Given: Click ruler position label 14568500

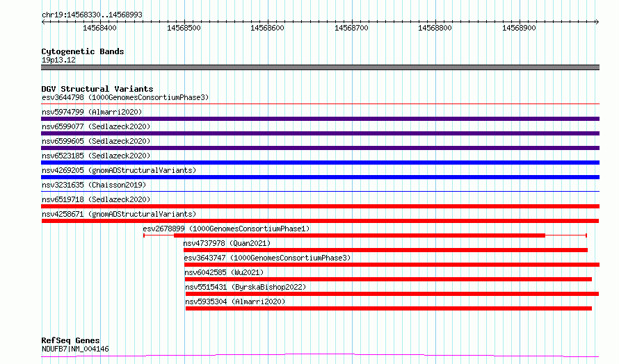Looking at the screenshot, I should (184, 28).
